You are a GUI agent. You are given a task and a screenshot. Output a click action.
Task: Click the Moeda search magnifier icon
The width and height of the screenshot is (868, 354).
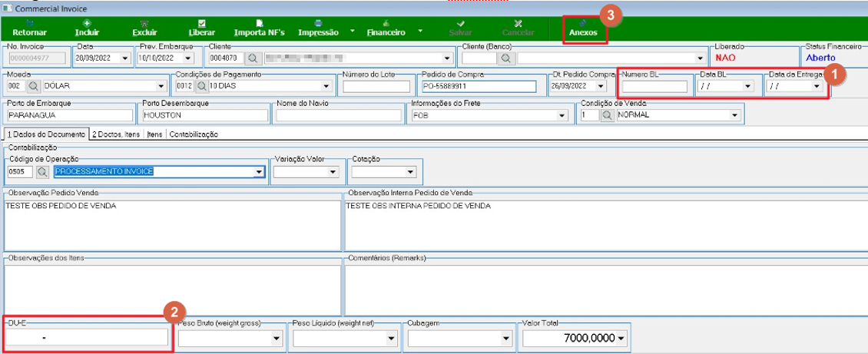(x=33, y=86)
